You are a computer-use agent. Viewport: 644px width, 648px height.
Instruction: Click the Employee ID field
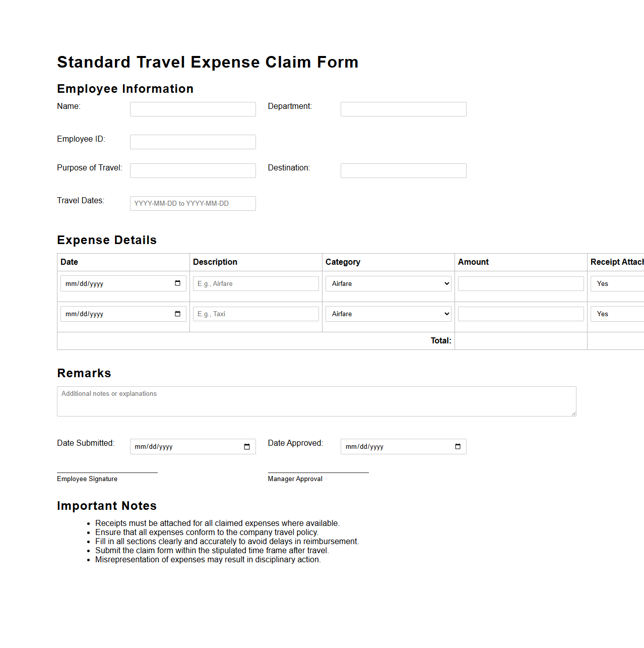coord(192,142)
